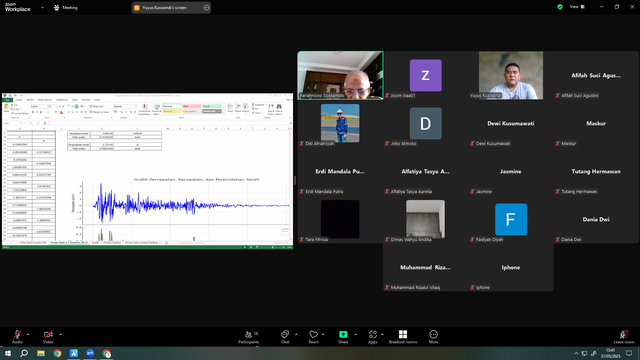Open File Explorer from taskbar
The width and height of the screenshot is (640, 360).
tap(41, 353)
